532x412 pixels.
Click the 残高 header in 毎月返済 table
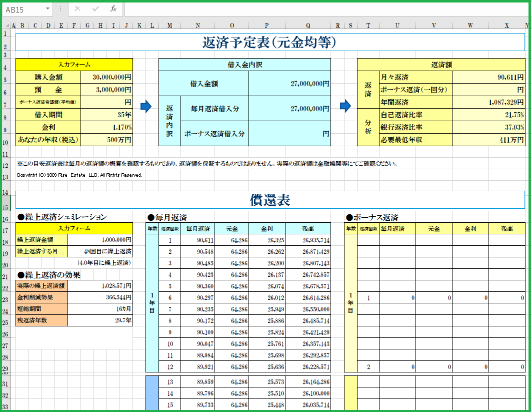pos(308,229)
